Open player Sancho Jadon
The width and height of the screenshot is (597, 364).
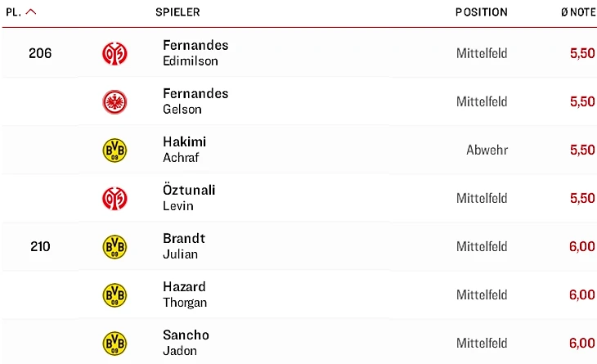pyautogui.click(x=186, y=343)
